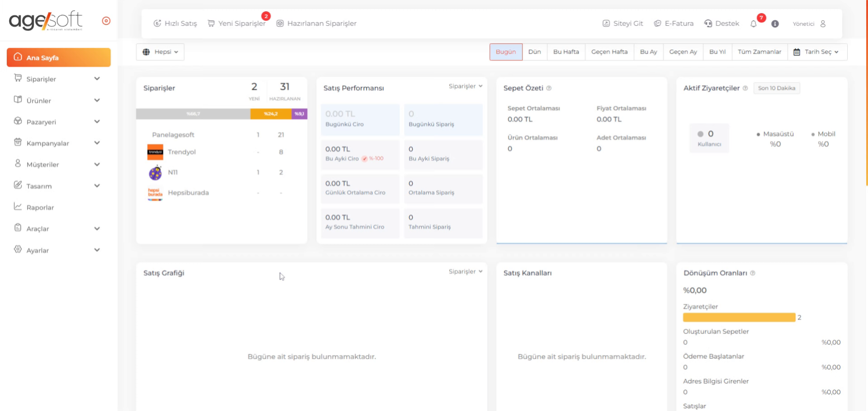868x411 pixels.
Task: Click the Hepsiburada marketplace logo
Action: 155,193
